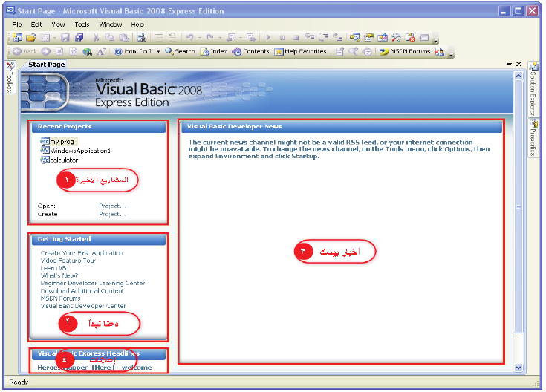Expand the Add New Item dropdown arrow
546x392 pixels.
point(55,38)
